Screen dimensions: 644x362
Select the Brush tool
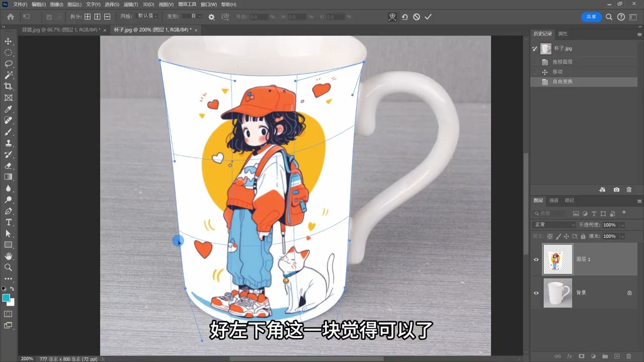(x=8, y=132)
